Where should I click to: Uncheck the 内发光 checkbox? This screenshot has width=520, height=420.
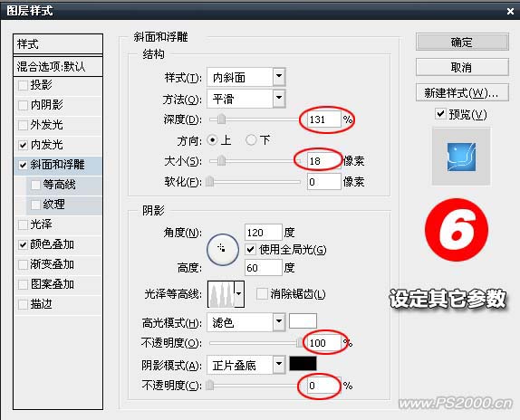tap(23, 145)
